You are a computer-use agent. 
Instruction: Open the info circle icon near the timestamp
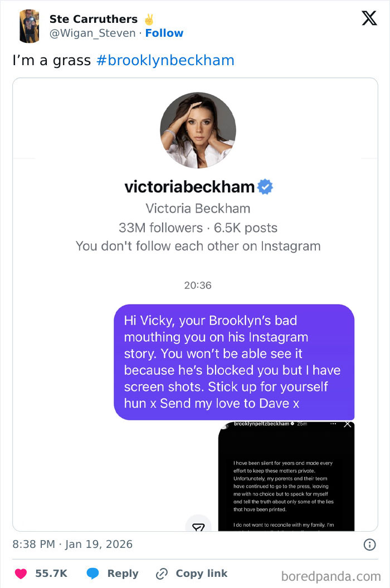(x=369, y=545)
